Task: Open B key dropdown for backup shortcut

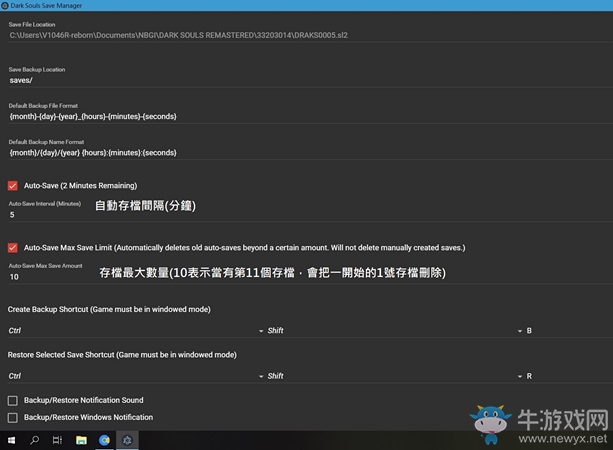Action: (569, 331)
